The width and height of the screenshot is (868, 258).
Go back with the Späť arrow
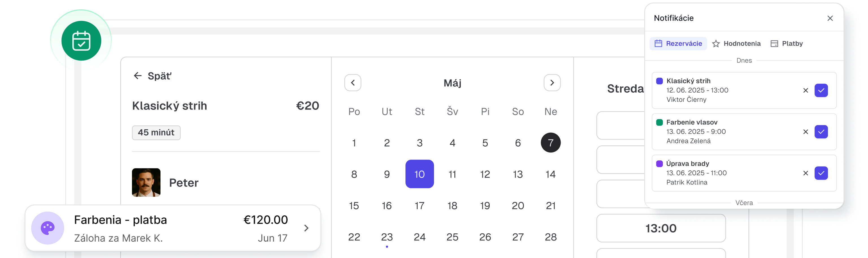[138, 76]
